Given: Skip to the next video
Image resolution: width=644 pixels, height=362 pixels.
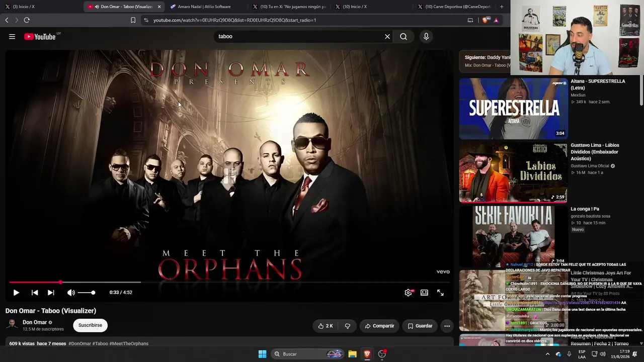Looking at the screenshot, I should click(51, 292).
